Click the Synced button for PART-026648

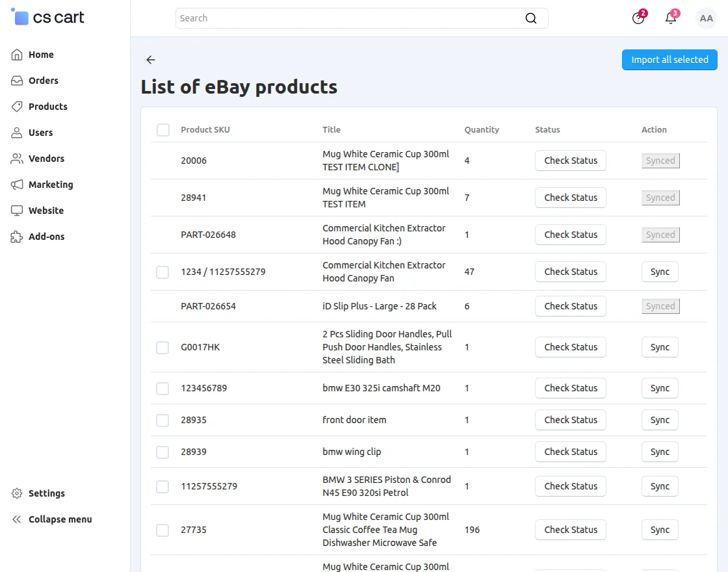pyautogui.click(x=660, y=235)
